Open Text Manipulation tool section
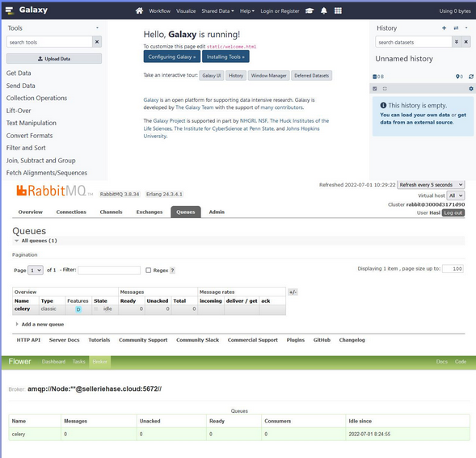The image size is (476, 458). [32, 123]
